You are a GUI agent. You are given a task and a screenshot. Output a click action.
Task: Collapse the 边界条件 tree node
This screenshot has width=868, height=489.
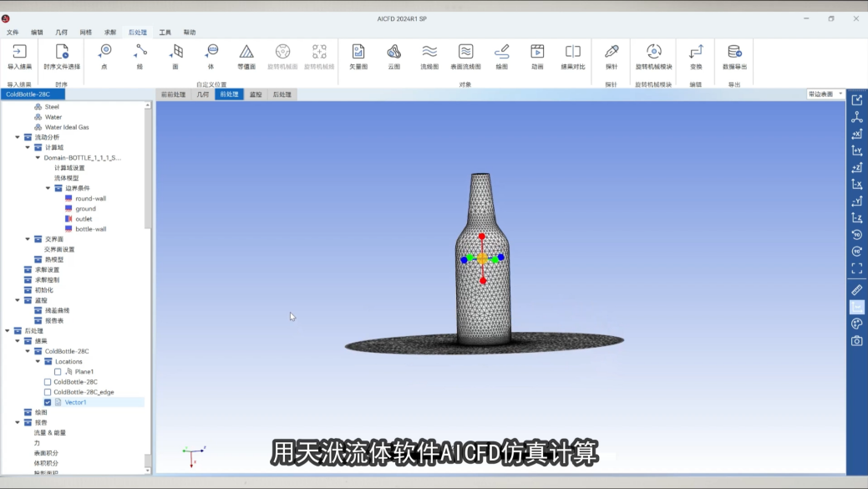48,188
